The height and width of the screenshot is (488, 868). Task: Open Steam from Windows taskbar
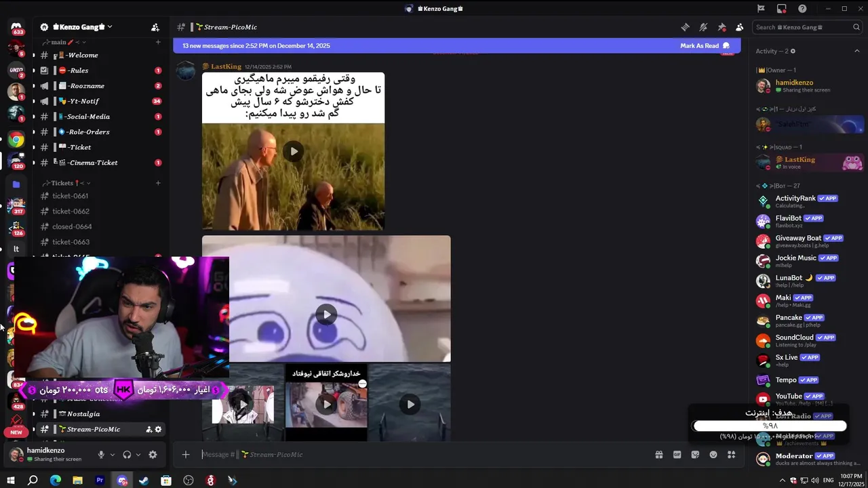144,481
